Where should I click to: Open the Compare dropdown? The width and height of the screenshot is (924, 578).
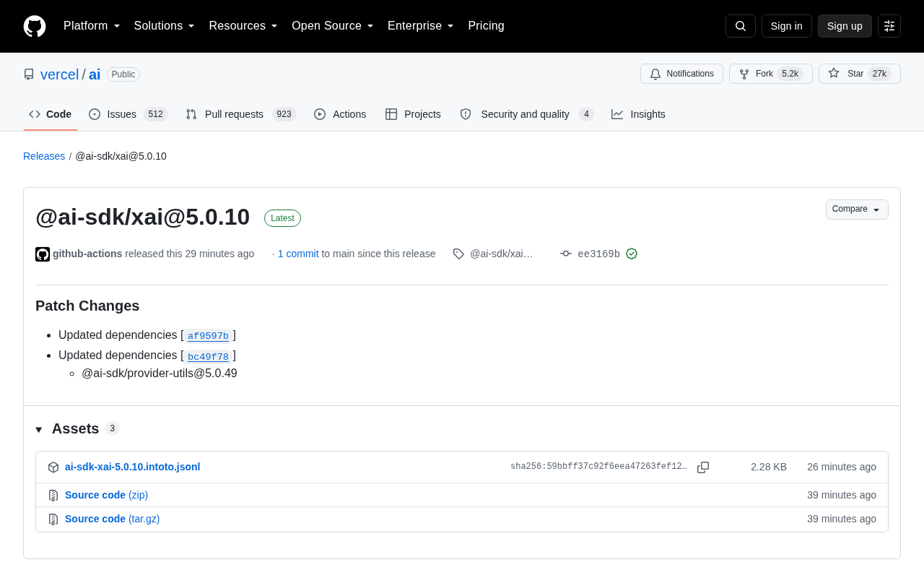857,210
